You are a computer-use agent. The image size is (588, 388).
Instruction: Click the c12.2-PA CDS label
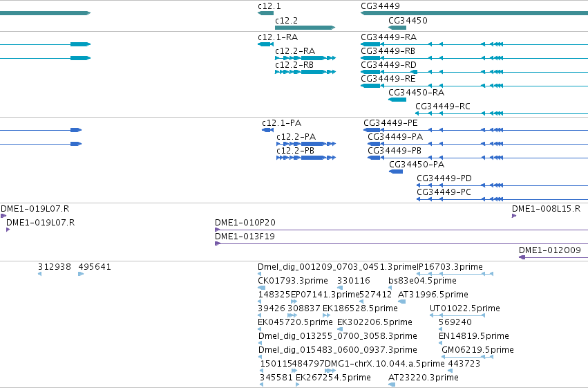tap(296, 138)
